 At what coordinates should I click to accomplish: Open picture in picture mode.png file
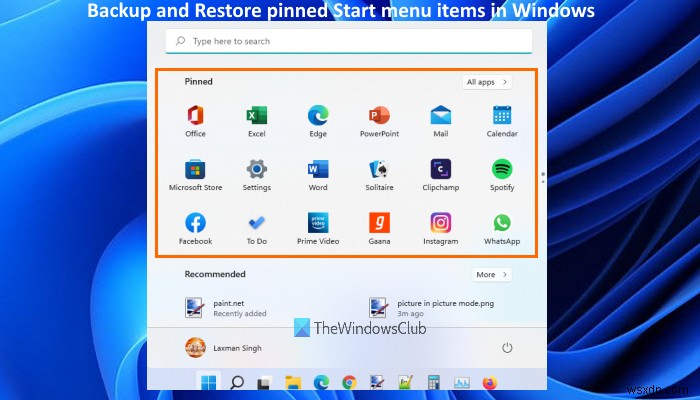(432, 308)
